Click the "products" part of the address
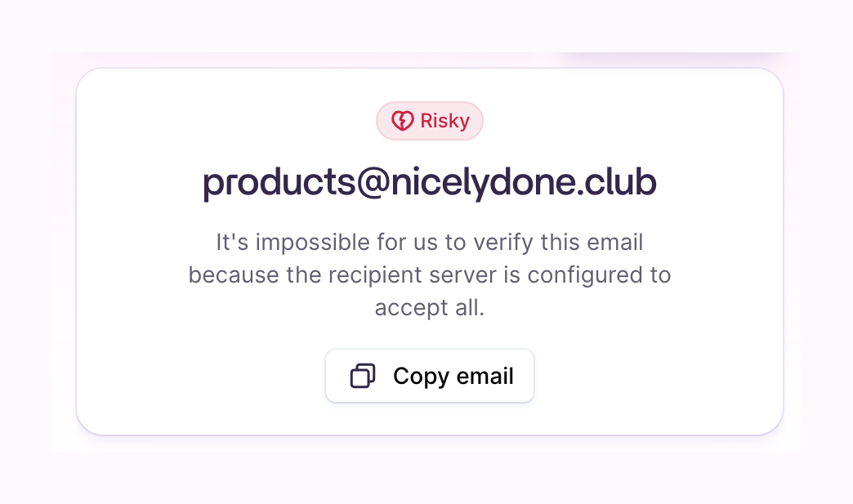Image resolution: width=853 pixels, height=504 pixels. (279, 183)
